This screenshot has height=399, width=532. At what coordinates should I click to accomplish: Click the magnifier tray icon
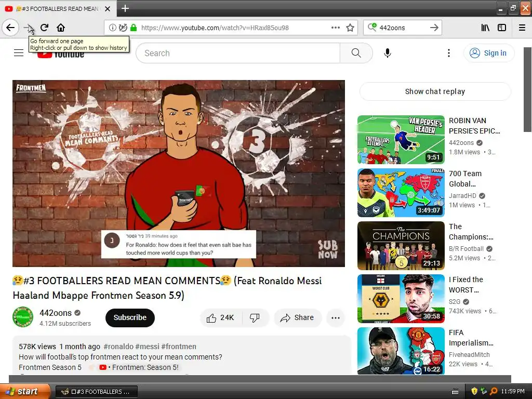pos(494,391)
